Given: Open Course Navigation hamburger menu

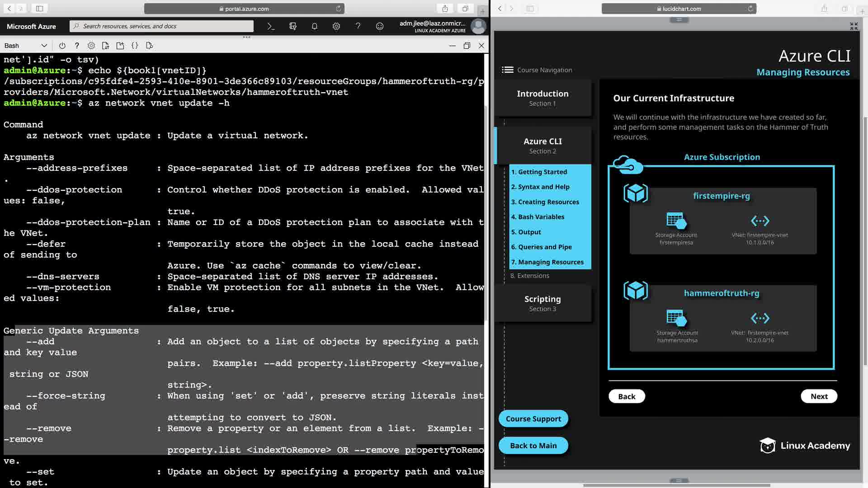Looking at the screenshot, I should click(508, 70).
